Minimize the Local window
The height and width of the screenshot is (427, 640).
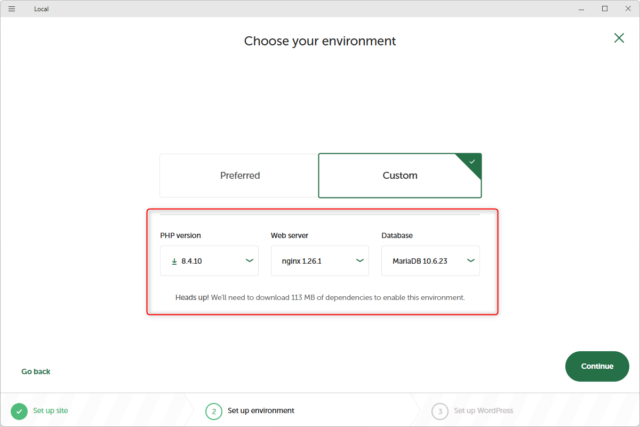click(578, 8)
